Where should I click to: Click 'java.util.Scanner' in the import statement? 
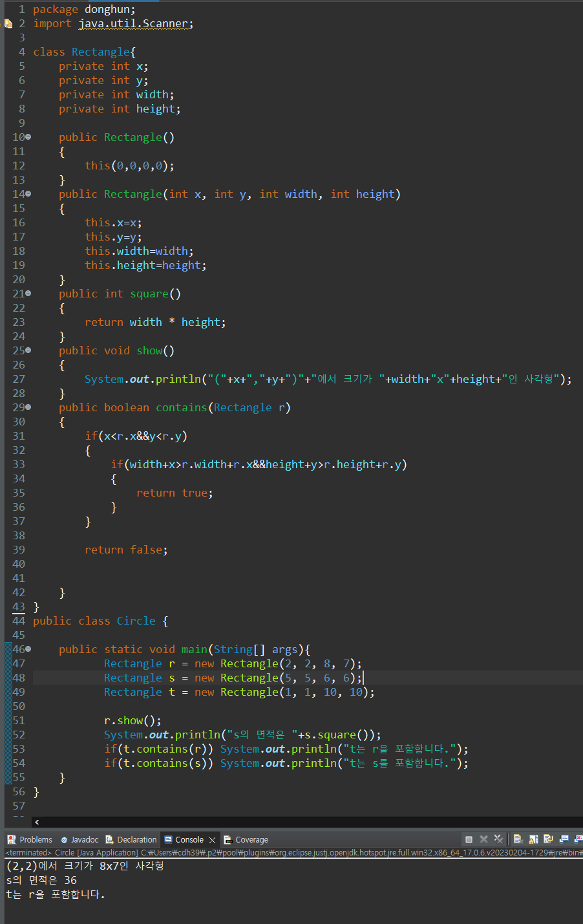(133, 23)
